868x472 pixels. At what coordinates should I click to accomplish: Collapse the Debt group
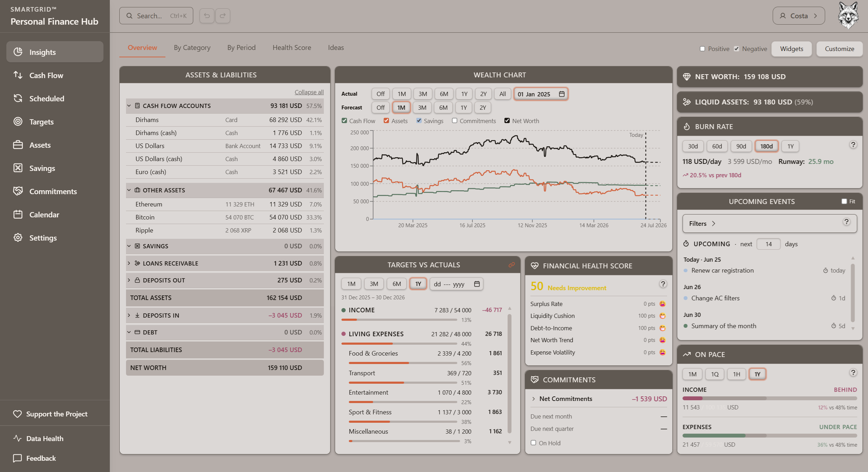(x=129, y=332)
